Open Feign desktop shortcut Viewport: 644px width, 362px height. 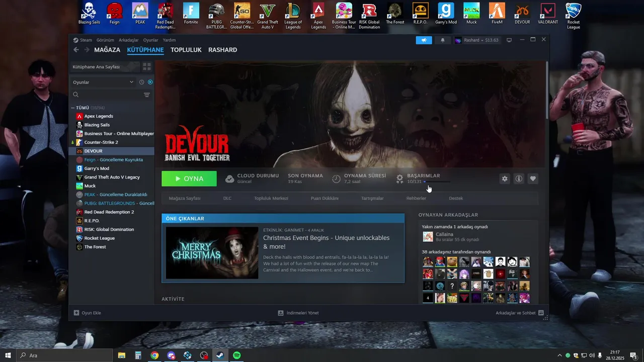point(115,14)
